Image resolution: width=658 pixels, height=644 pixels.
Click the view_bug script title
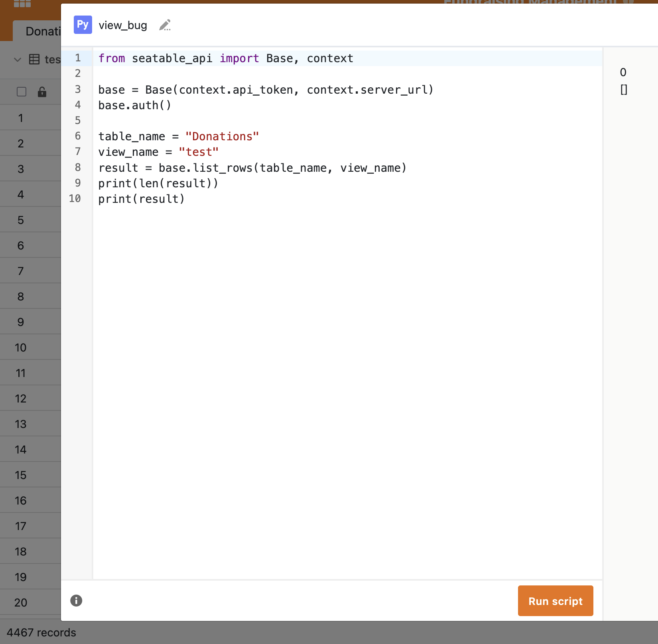[123, 25]
